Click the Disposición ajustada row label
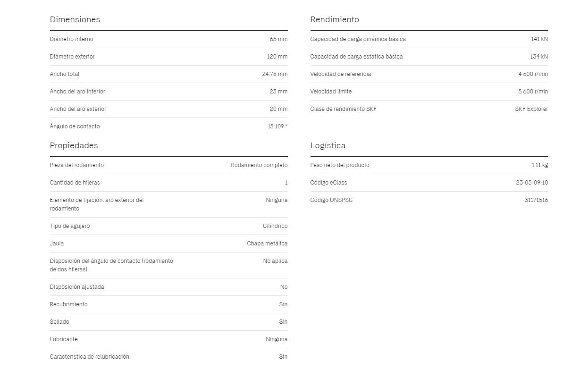This screenshot has height=387, width=588. coord(77,287)
